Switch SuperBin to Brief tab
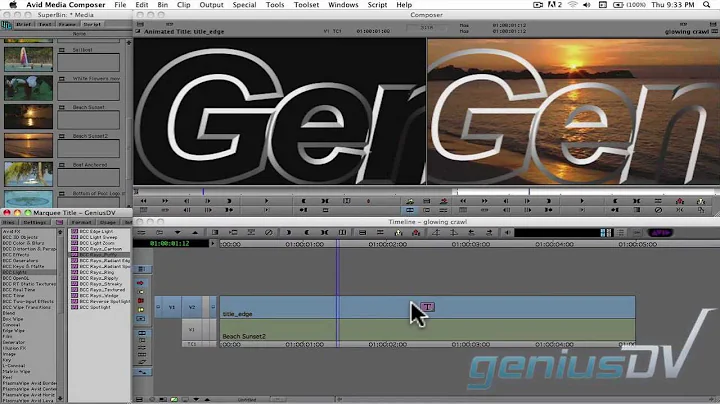Viewport: 720px width, 404px height. click(23, 24)
